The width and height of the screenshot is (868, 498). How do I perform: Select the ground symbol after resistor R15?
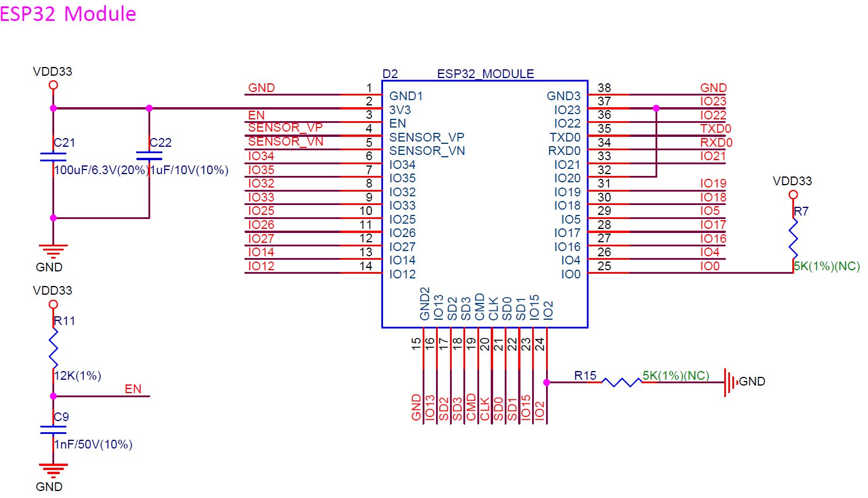731,382
